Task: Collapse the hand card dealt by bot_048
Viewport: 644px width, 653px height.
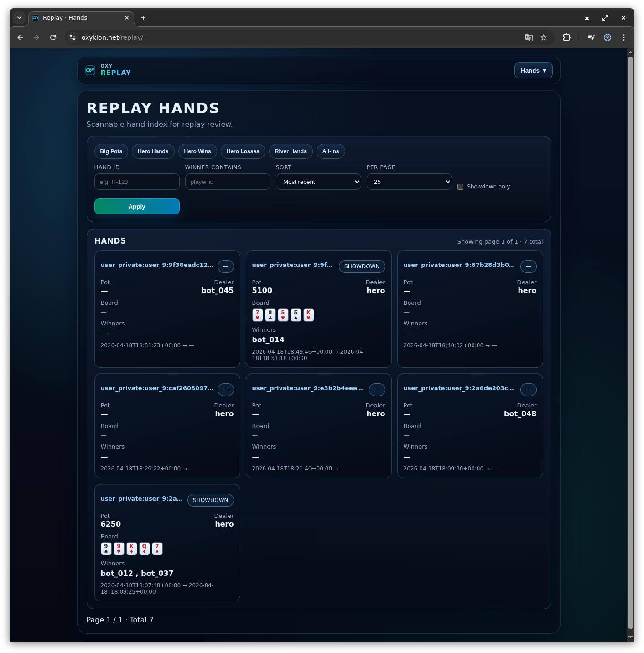Action: click(x=528, y=390)
